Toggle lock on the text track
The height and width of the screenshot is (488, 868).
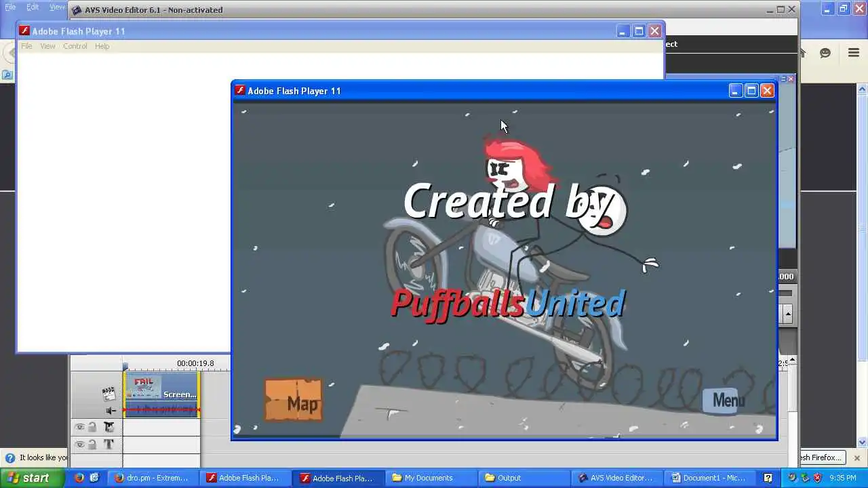(x=92, y=445)
